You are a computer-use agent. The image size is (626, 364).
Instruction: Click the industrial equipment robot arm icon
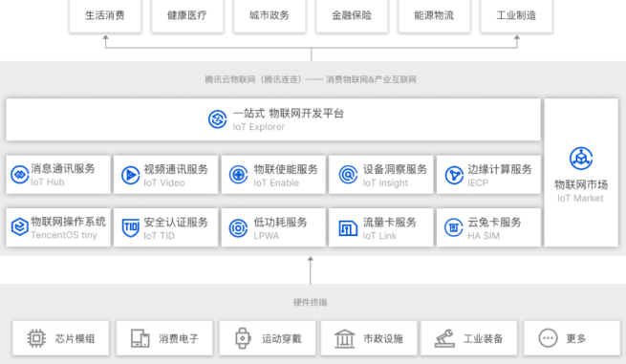click(444, 338)
